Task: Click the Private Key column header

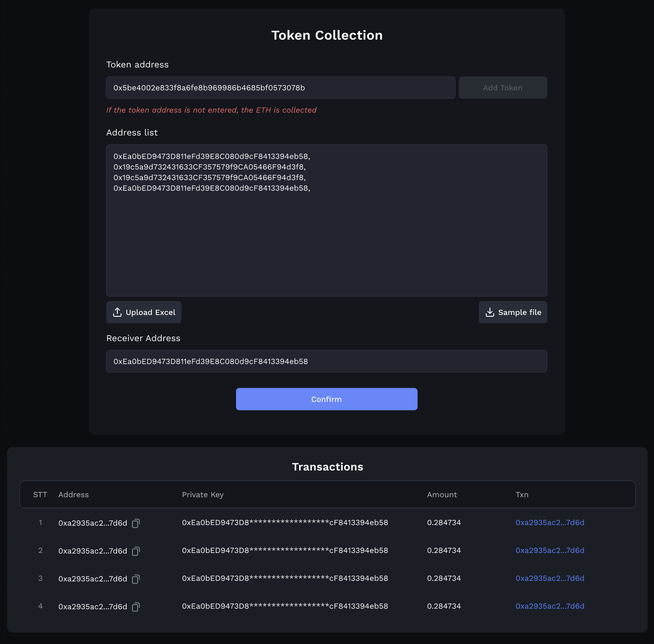Action: [x=202, y=495]
